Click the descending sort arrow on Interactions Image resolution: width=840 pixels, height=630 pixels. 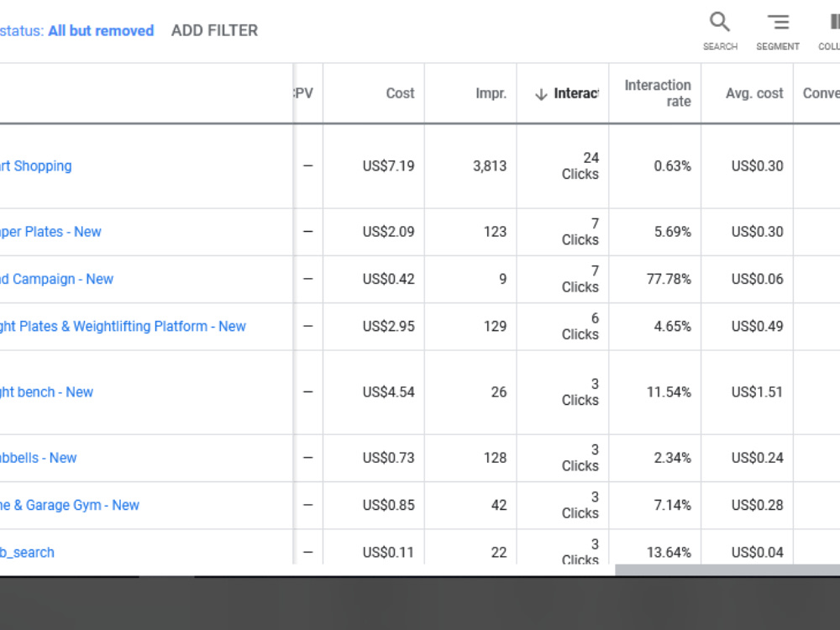tap(541, 94)
